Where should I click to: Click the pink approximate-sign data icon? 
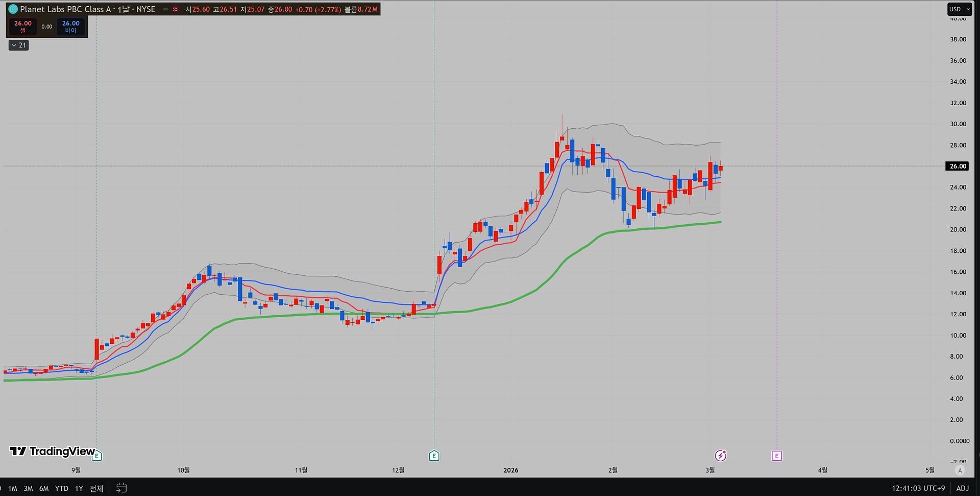click(x=176, y=9)
